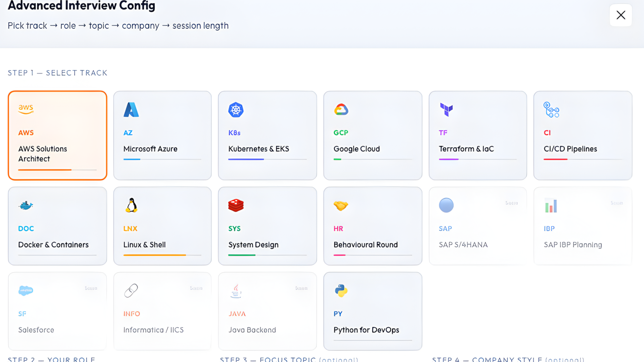This screenshot has width=644, height=362.
Task: Click the SAP S/4HANA coming-soon card
Action: tap(478, 226)
